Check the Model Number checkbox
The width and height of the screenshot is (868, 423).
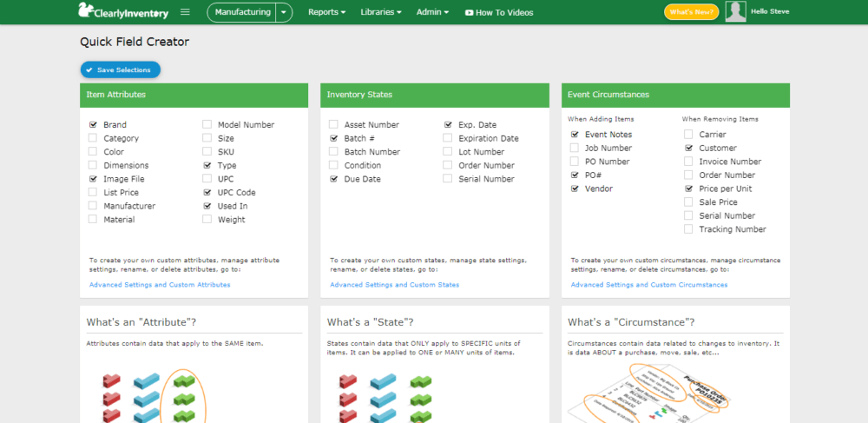point(207,124)
